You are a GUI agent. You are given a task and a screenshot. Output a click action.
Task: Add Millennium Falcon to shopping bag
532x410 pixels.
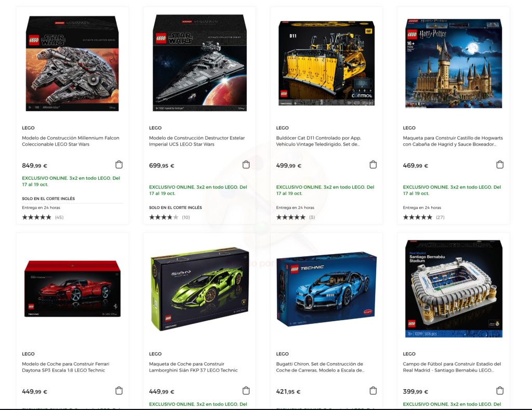coord(119,165)
